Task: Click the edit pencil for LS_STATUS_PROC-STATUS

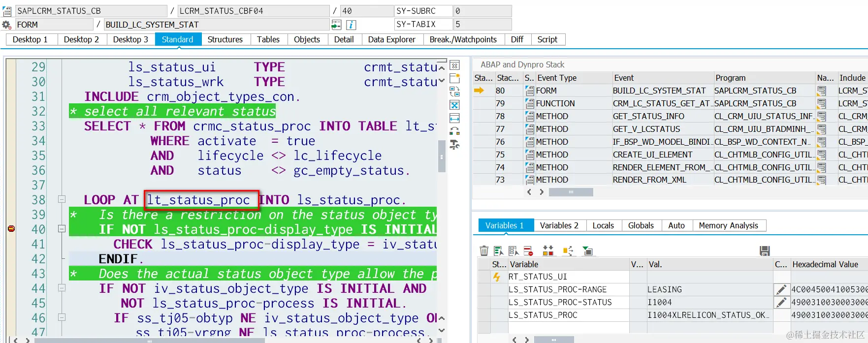Action: (781, 302)
